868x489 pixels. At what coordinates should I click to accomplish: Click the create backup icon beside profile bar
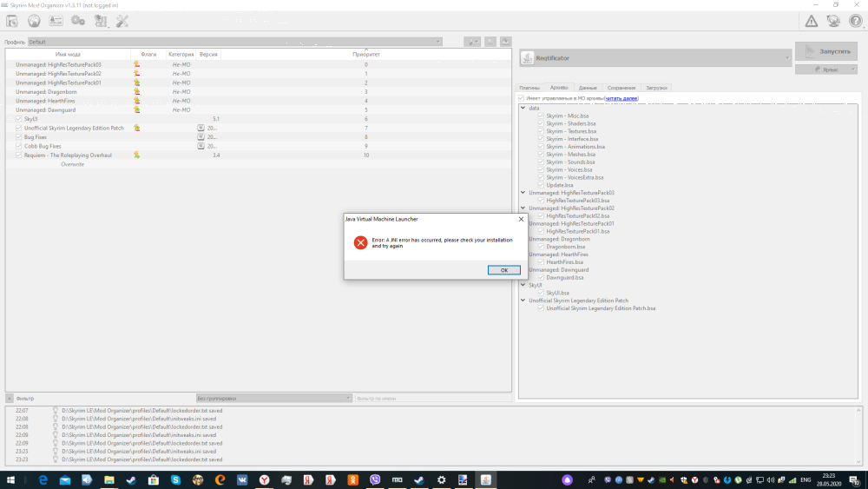tap(505, 42)
